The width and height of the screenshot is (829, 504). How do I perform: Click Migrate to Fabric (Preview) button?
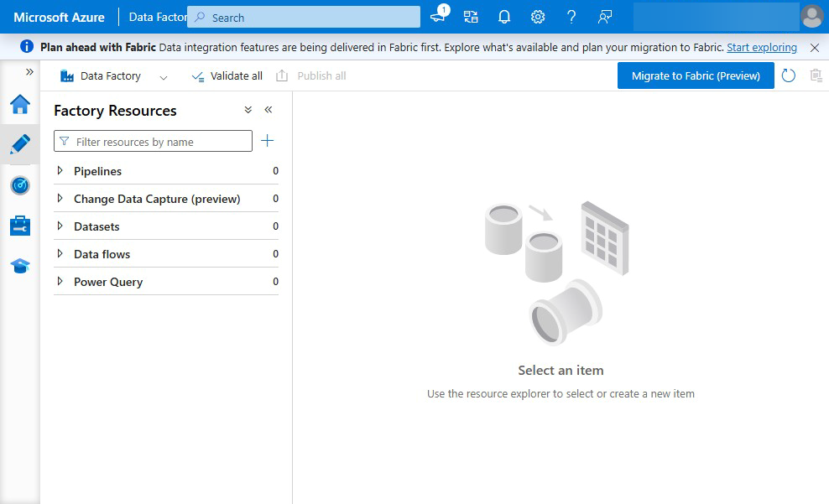pyautogui.click(x=696, y=75)
